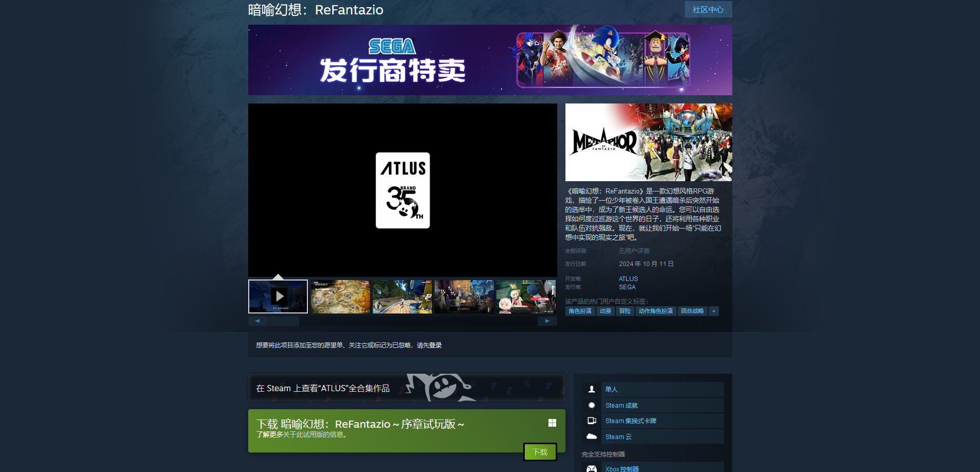This screenshot has width=980, height=472.
Task: Select the 冒险 tag
Action: 625,311
